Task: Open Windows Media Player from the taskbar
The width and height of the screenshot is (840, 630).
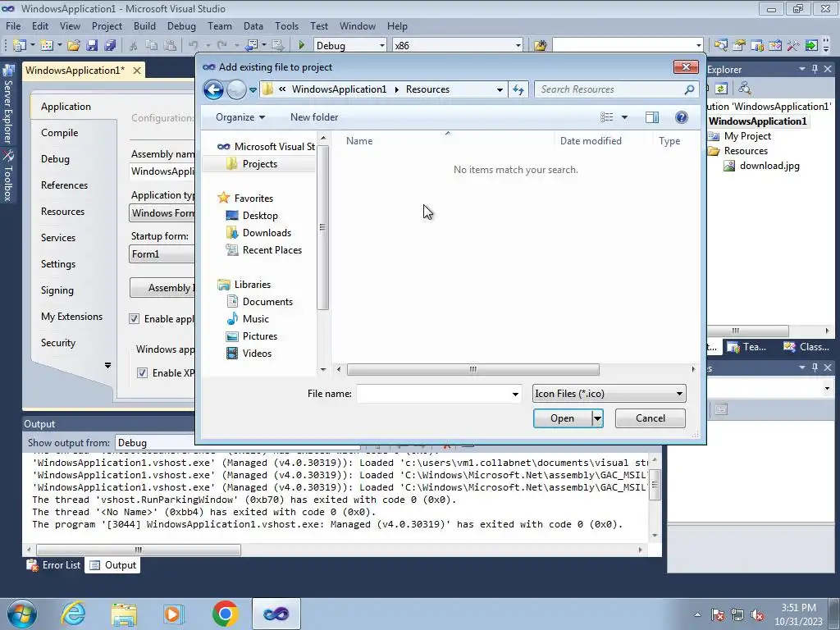Action: [x=174, y=614]
